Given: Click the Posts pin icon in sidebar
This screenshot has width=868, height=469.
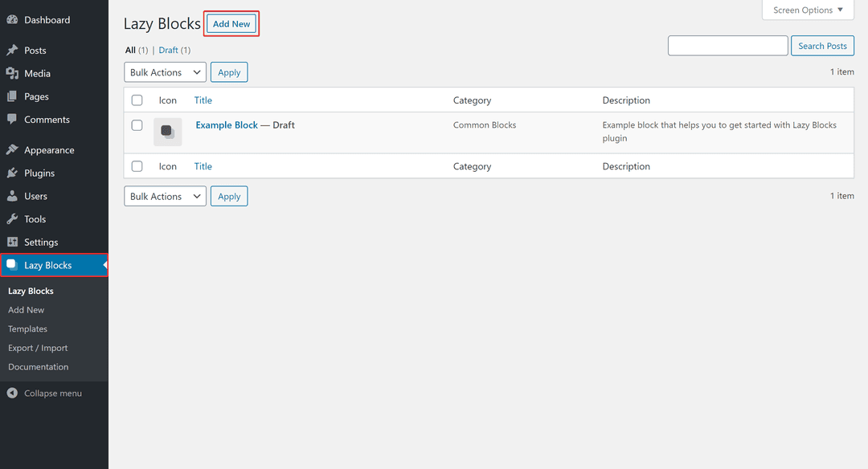Looking at the screenshot, I should pyautogui.click(x=14, y=50).
